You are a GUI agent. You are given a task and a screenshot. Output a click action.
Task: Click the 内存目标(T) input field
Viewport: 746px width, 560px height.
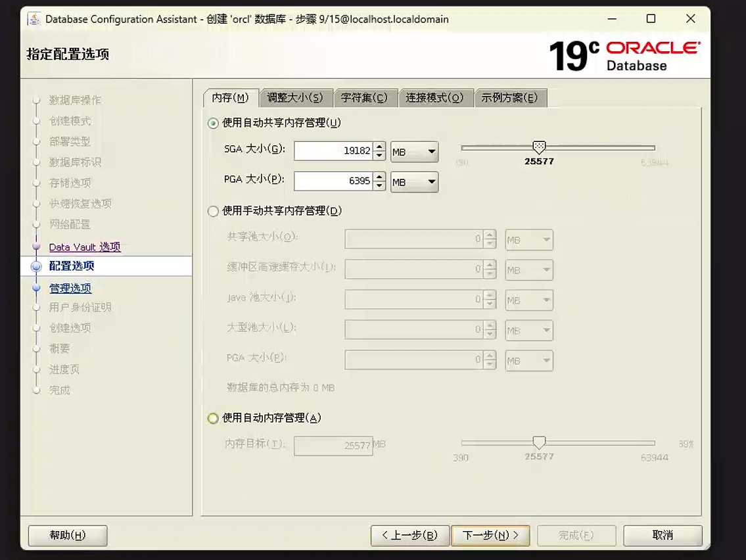(x=333, y=446)
